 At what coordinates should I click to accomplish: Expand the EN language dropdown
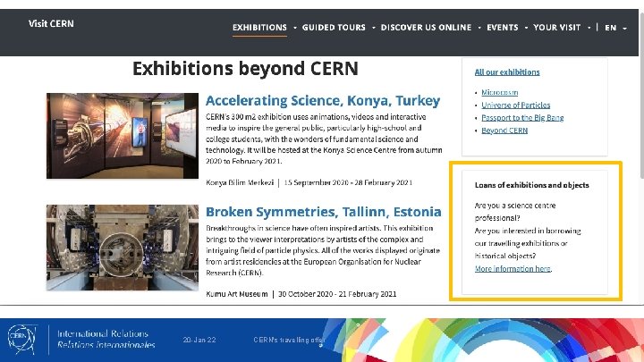click(615, 28)
